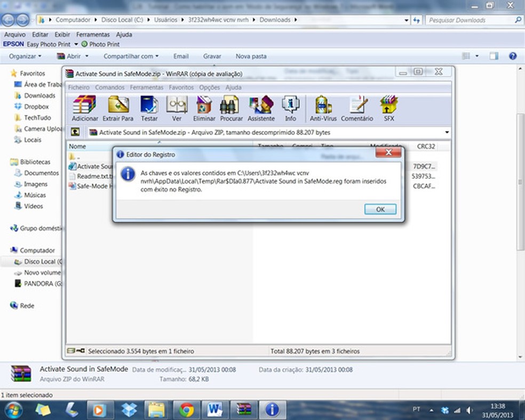Close the Editor do Registro dialog
The width and height of the screenshot is (525, 420).
tap(388, 153)
